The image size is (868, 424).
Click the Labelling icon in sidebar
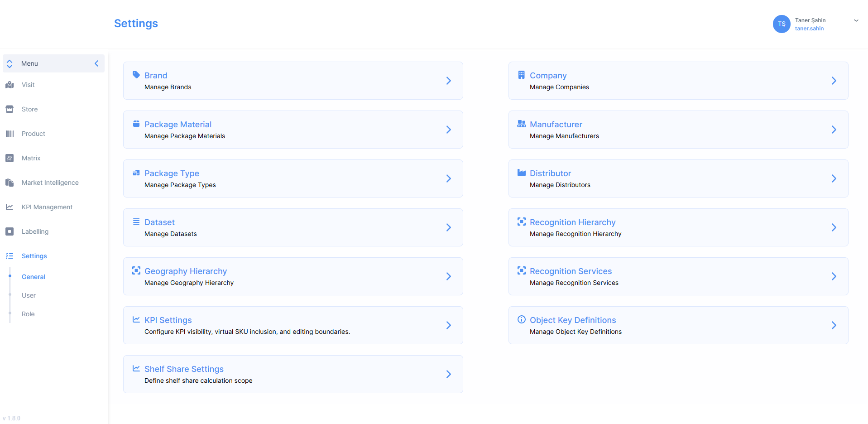click(10, 231)
